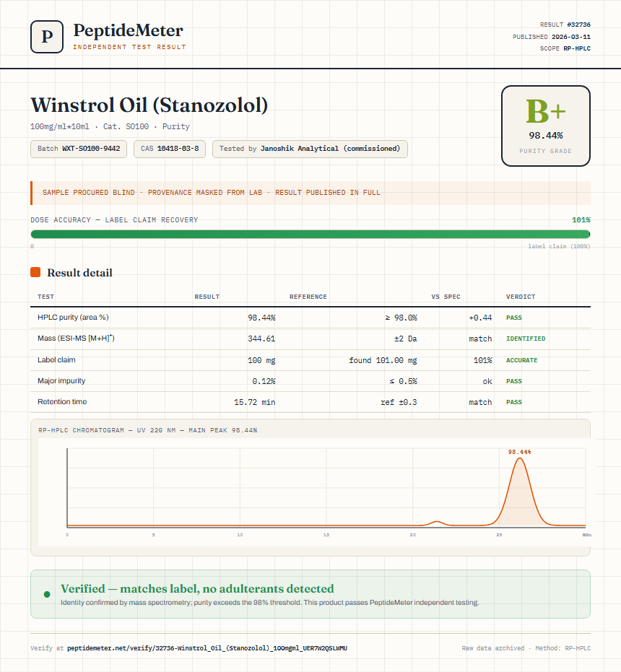Image resolution: width=621 pixels, height=672 pixels.
Task: Click the ref ±0.3 reference cell
Action: [x=399, y=402]
